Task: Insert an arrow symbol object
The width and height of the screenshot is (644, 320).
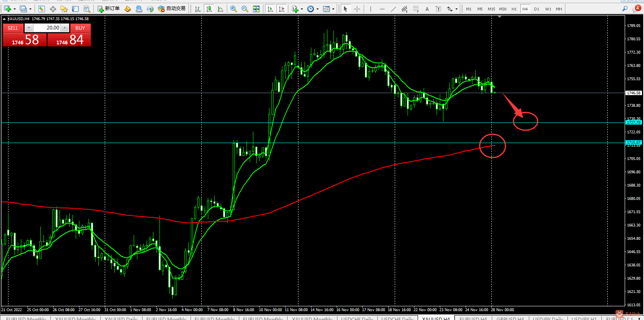Action: (x=449, y=9)
